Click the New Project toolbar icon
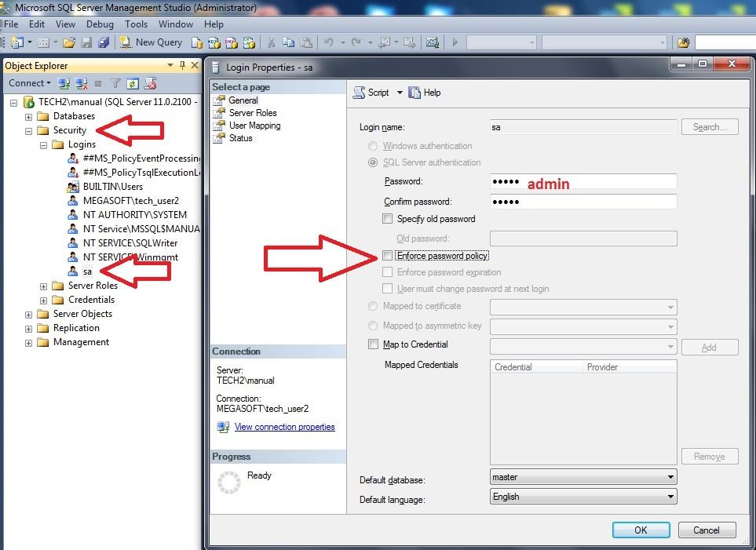Viewport: 756px width, 550px height. tap(17, 42)
